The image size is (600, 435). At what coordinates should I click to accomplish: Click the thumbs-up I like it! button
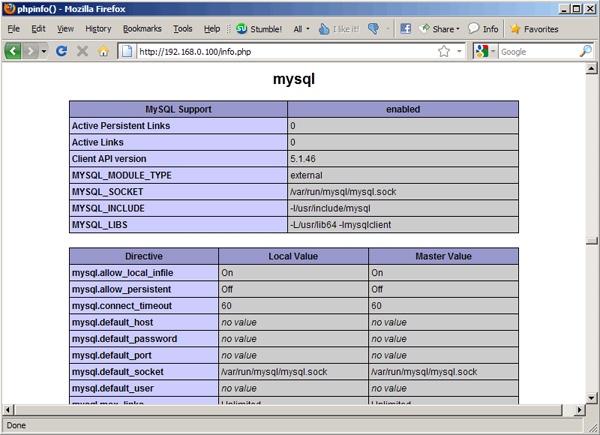340,29
